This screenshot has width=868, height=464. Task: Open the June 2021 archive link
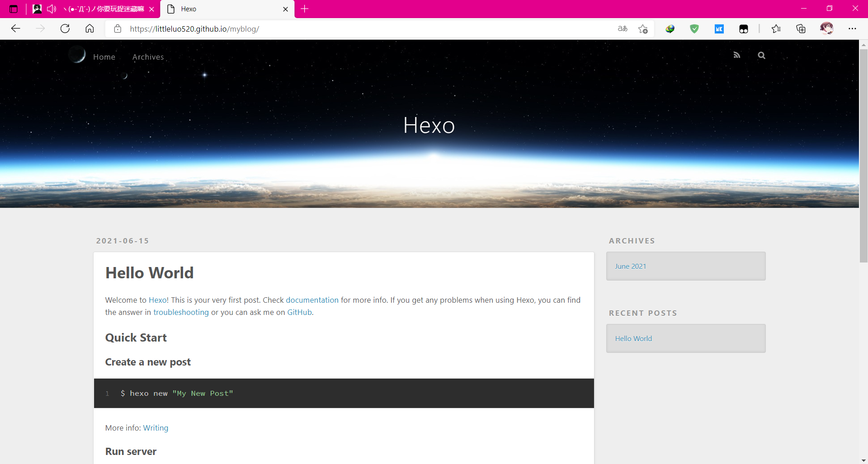click(x=630, y=266)
